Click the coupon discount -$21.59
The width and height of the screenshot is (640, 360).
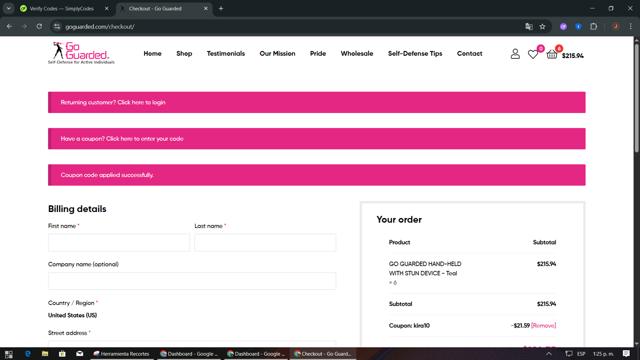click(520, 325)
